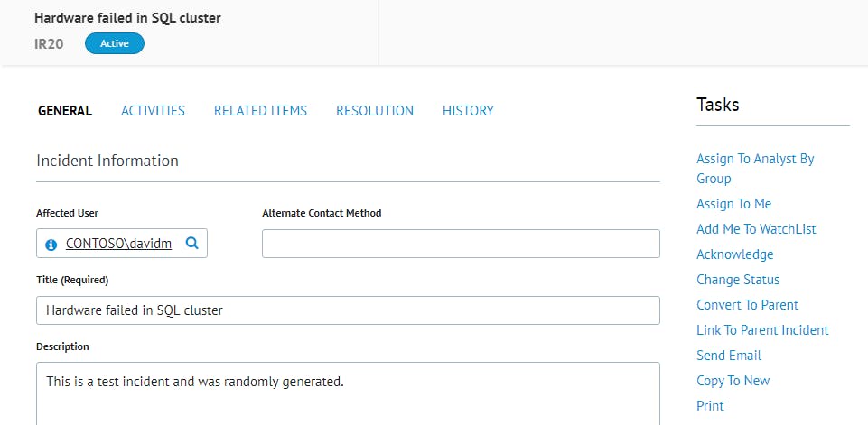Click the info icon beside CONTOSO\davidm
868x425 pixels.
tap(51, 245)
